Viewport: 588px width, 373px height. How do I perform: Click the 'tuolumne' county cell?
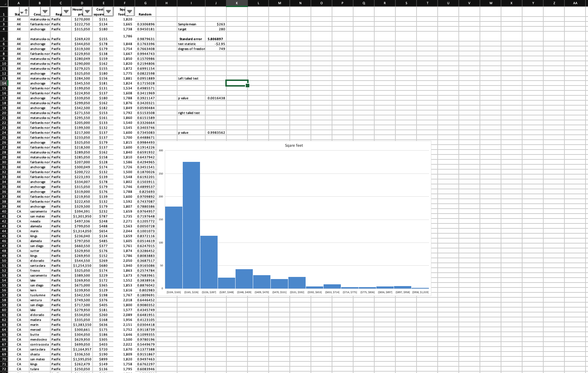pos(40,295)
